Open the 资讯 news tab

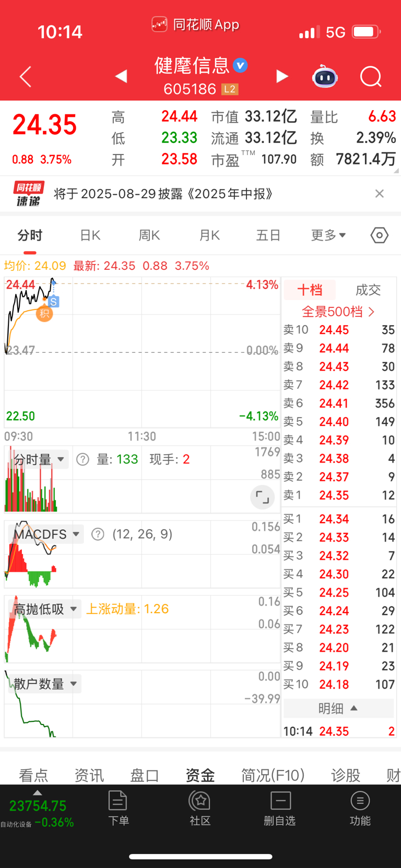point(89,775)
